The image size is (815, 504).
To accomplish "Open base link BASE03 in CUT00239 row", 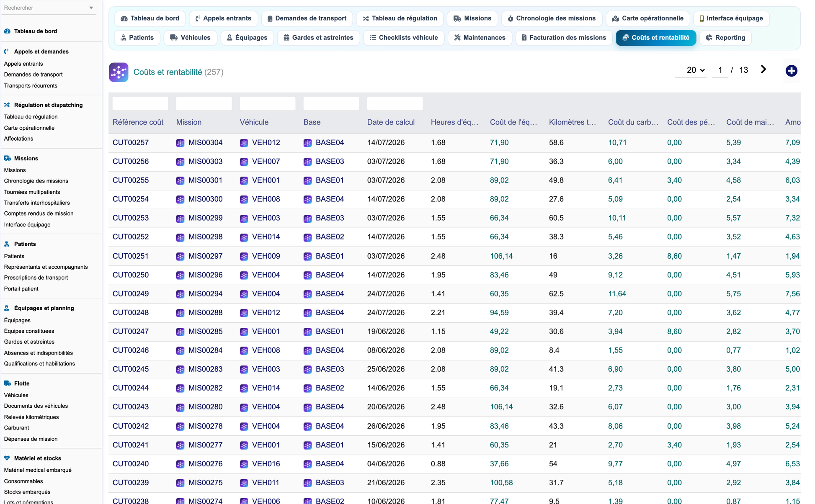I will pos(330,483).
